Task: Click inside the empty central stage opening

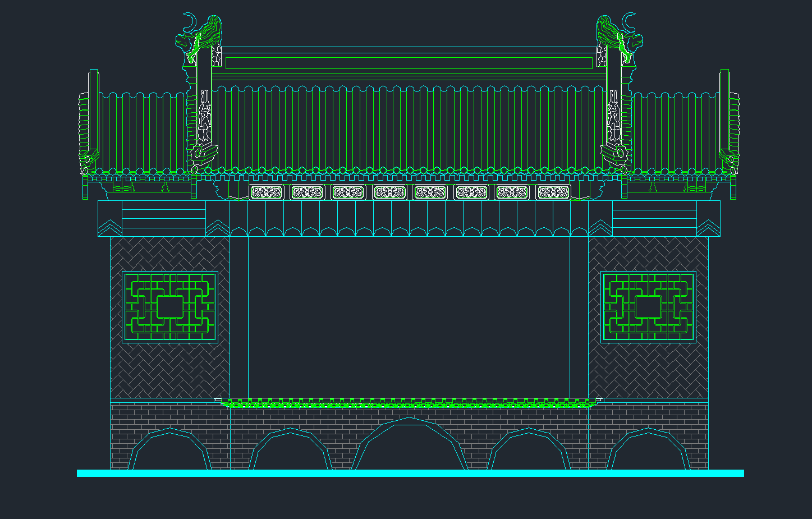Action: pos(409,314)
